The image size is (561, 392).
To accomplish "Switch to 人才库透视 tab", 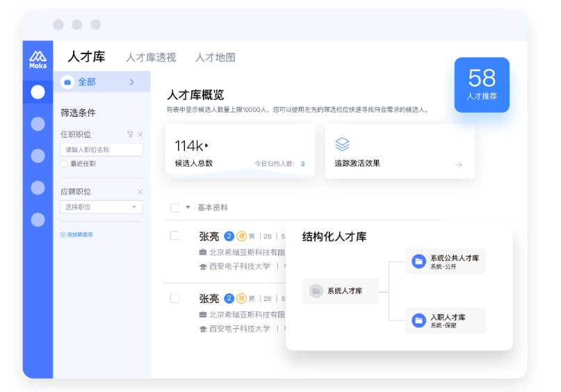I will click(x=151, y=57).
